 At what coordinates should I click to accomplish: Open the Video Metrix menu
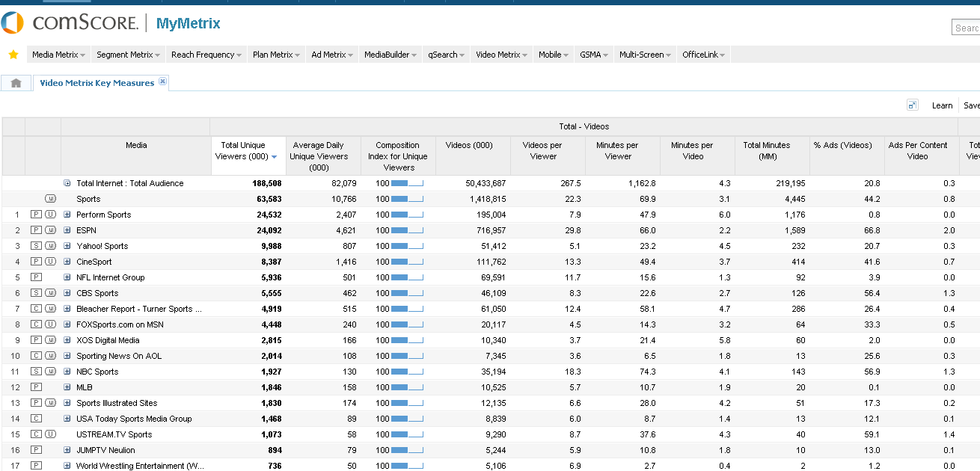click(x=501, y=55)
